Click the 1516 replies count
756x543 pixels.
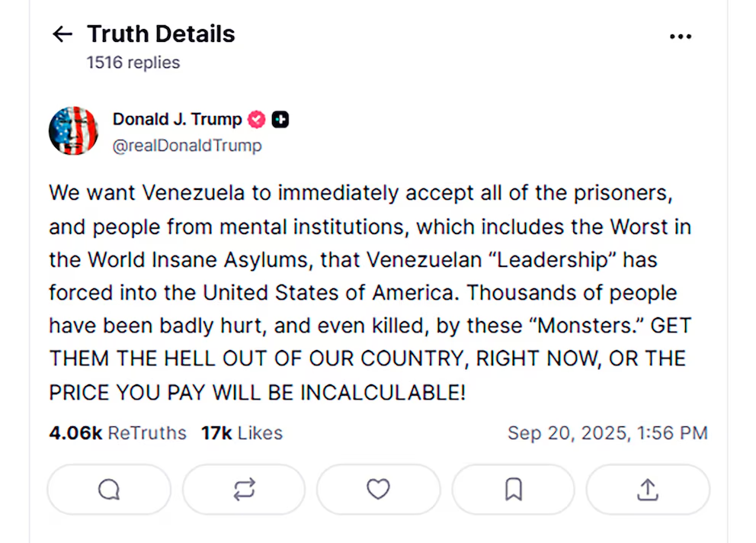pos(133,63)
